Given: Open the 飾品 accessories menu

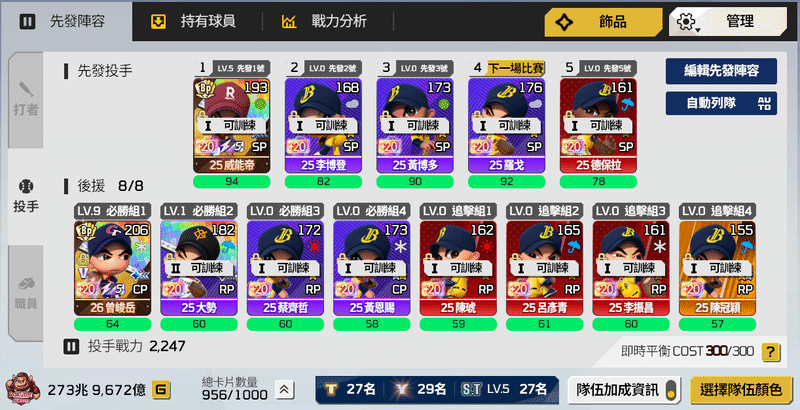Looking at the screenshot, I should pyautogui.click(x=603, y=22).
